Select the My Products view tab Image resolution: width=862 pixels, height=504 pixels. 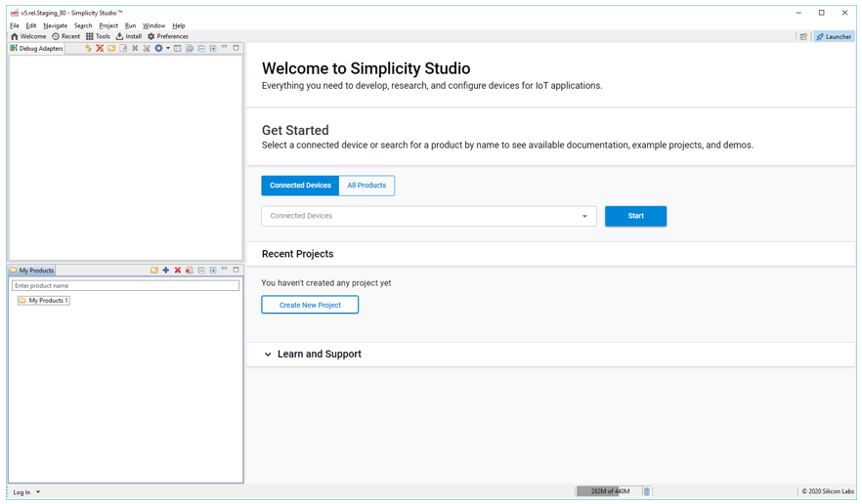point(32,271)
